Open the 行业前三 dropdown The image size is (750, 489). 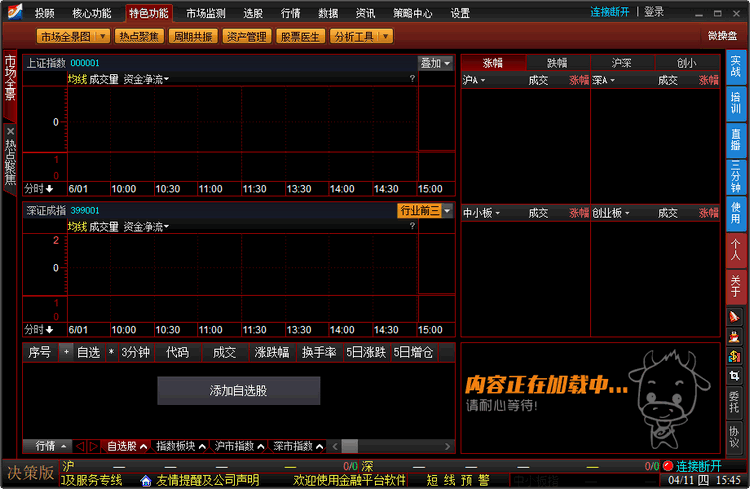[425, 211]
